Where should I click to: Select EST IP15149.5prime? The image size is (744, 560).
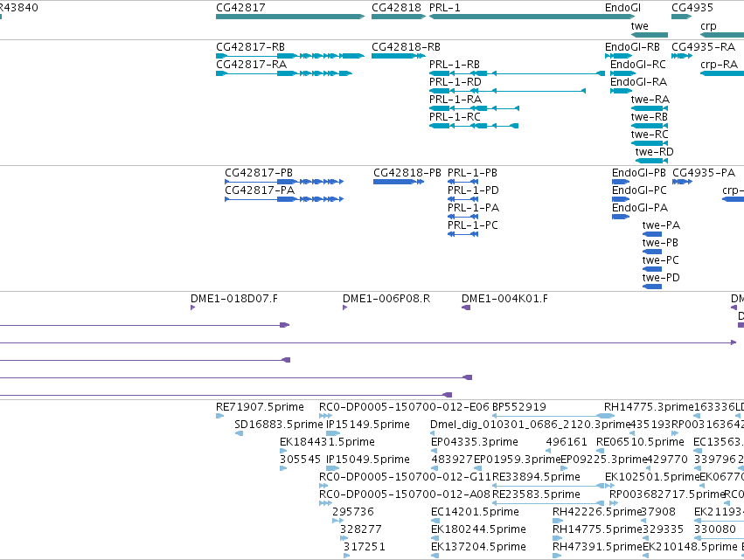pyautogui.click(x=368, y=425)
